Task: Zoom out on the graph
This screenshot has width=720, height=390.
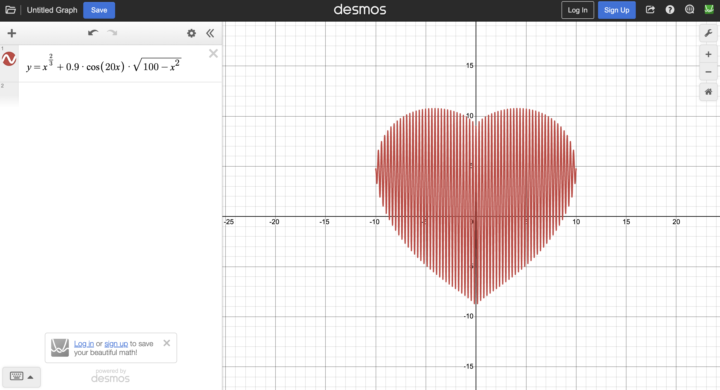Action: (x=709, y=72)
